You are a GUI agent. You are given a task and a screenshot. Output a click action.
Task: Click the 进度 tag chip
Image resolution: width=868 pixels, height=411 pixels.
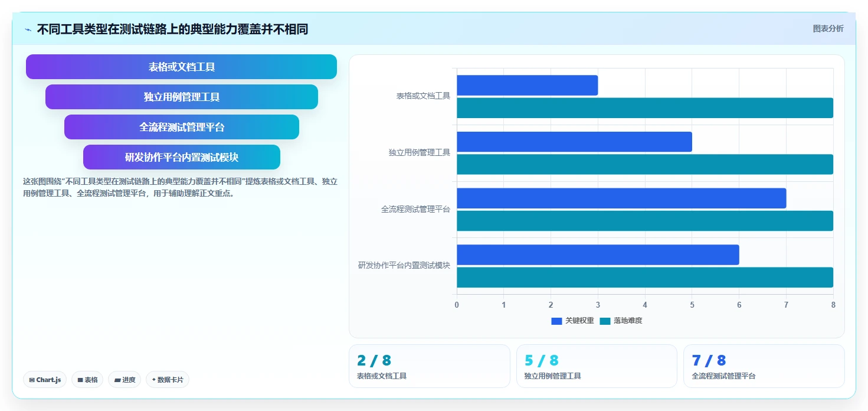click(x=125, y=380)
